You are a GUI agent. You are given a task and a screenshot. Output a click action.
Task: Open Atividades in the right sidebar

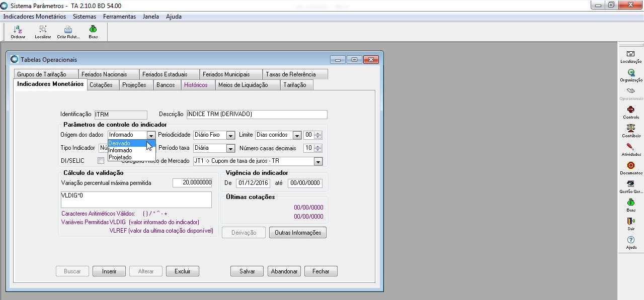click(631, 149)
